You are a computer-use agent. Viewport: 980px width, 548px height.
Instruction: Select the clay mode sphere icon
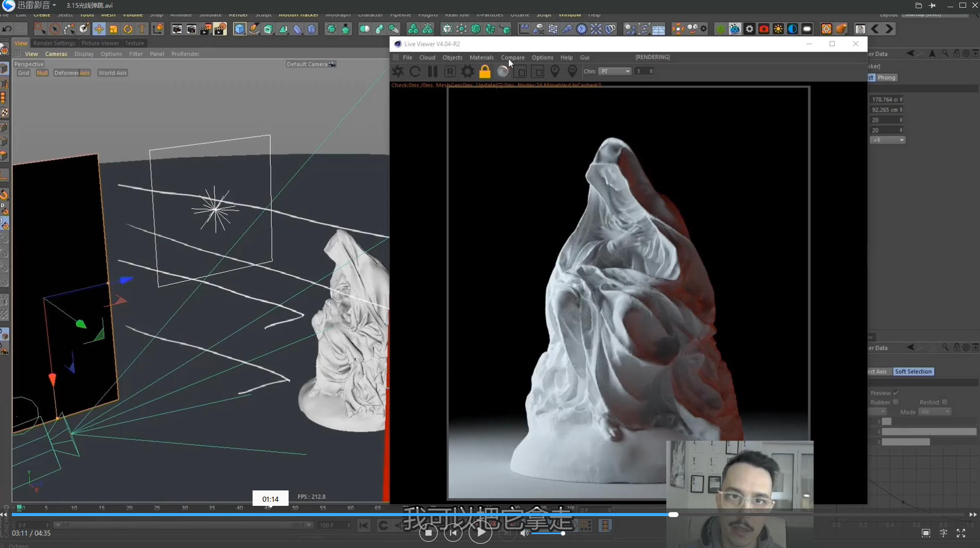tap(503, 71)
